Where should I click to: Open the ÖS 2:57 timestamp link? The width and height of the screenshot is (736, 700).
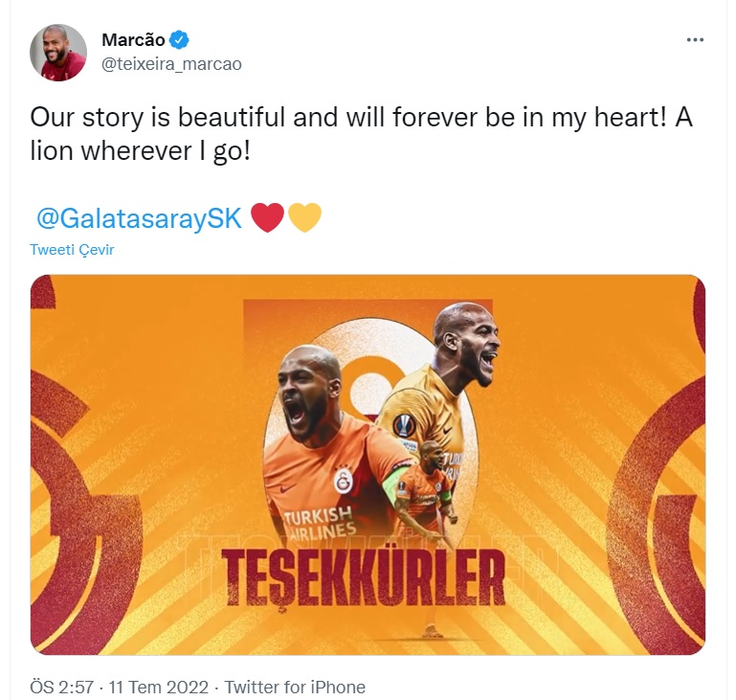(x=62, y=687)
